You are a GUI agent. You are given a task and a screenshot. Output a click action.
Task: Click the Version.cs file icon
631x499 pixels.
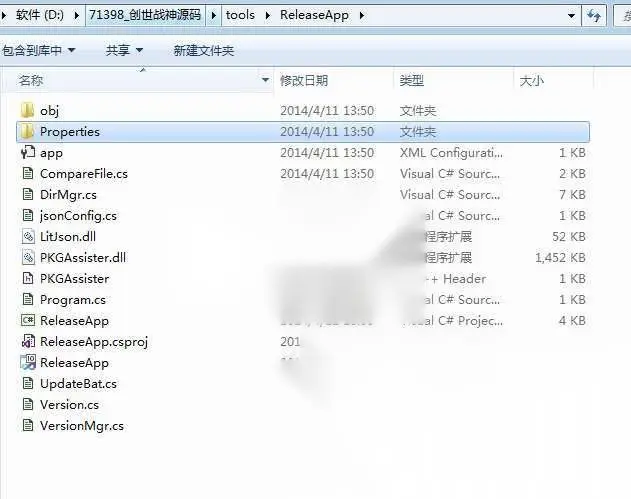(x=28, y=404)
